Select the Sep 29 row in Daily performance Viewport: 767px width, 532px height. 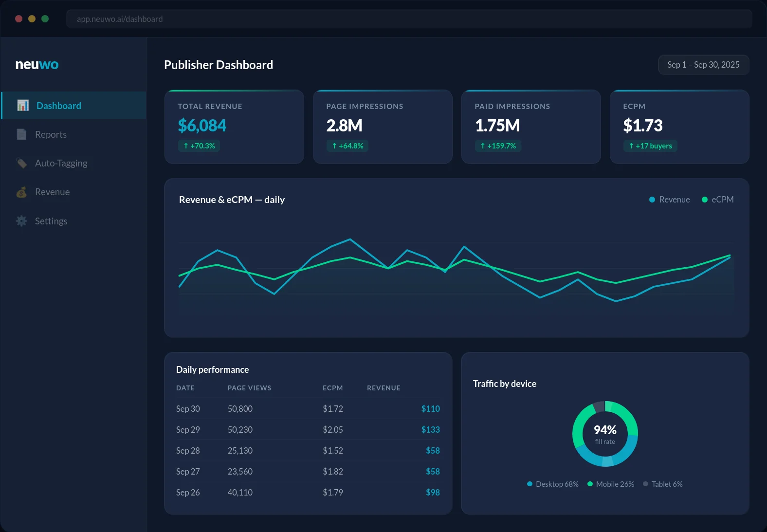tap(308, 430)
